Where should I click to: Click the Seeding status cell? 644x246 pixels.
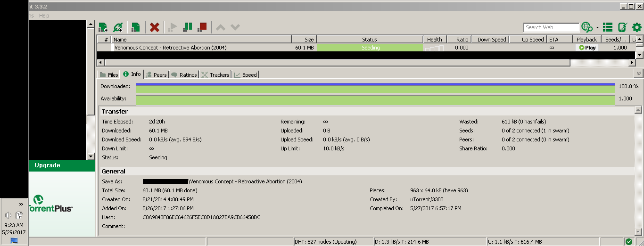click(x=370, y=48)
